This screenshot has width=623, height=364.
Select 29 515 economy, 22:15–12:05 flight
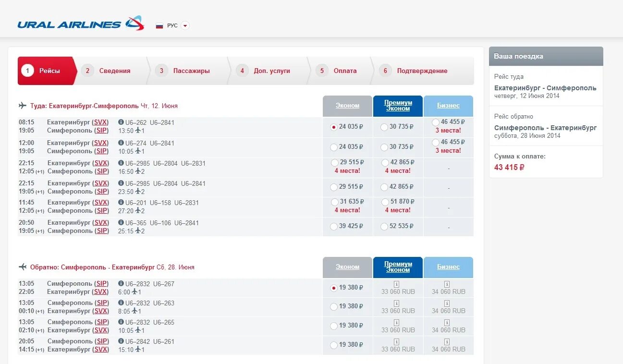(x=335, y=163)
